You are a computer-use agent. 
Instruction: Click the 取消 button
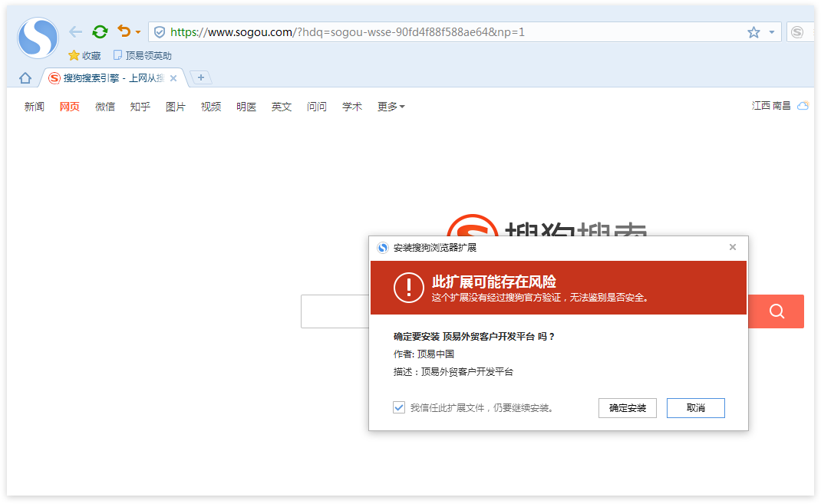(696, 408)
